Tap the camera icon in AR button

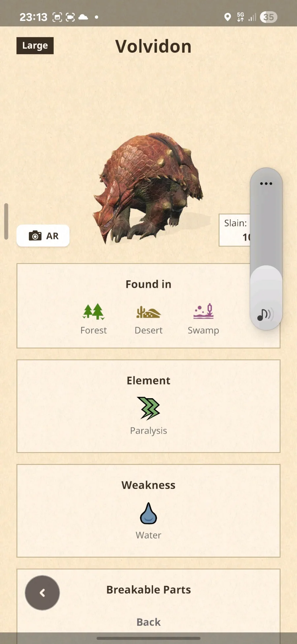pyautogui.click(x=35, y=236)
